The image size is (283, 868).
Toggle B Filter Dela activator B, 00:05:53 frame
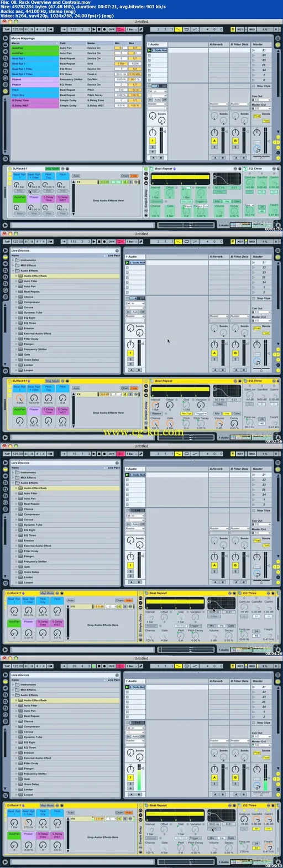235,777
